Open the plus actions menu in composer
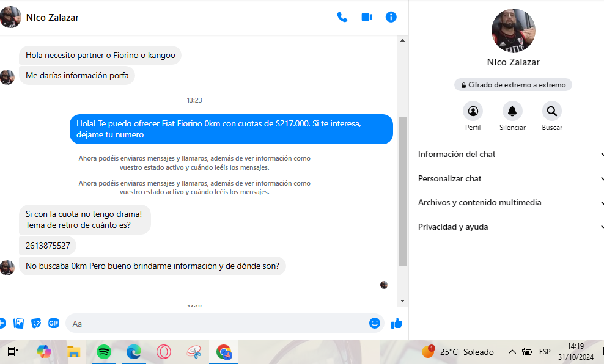Image resolution: width=604 pixels, height=364 pixels. [x=2, y=323]
